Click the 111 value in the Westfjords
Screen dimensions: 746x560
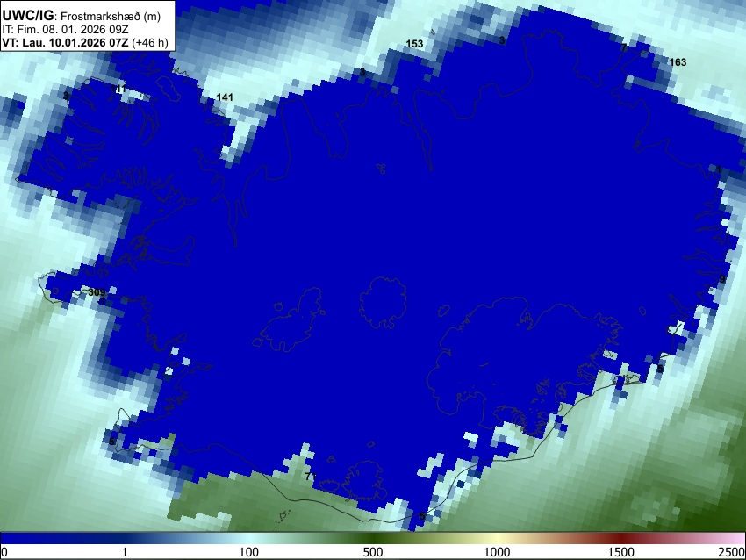119,89
